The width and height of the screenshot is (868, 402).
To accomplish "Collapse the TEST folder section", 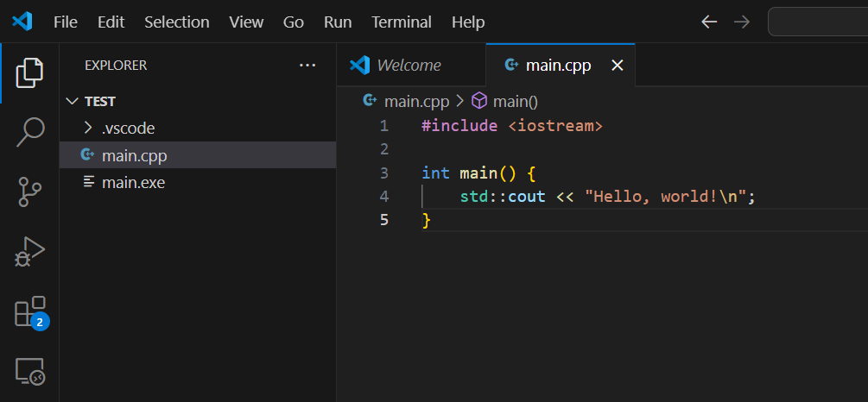I will (72, 101).
